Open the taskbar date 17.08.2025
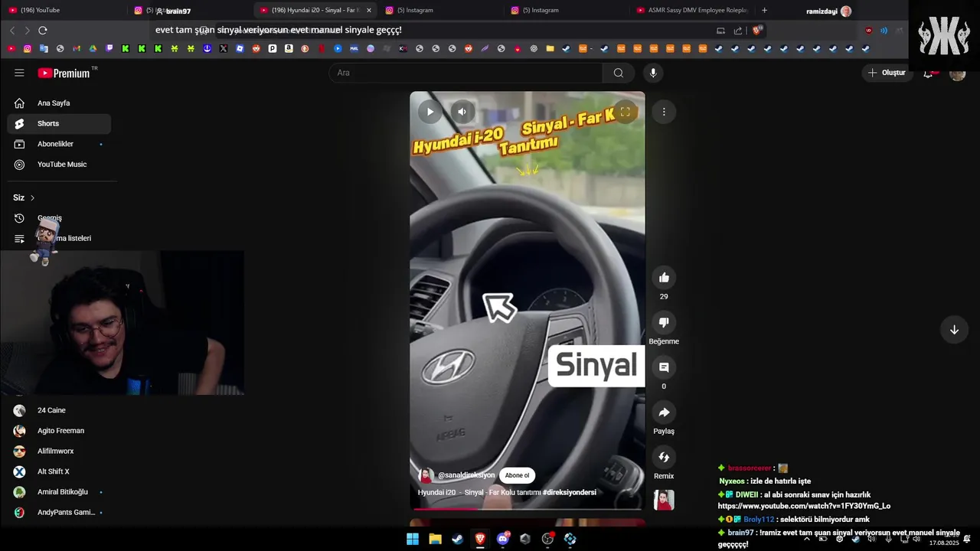980x551 pixels. [942, 543]
